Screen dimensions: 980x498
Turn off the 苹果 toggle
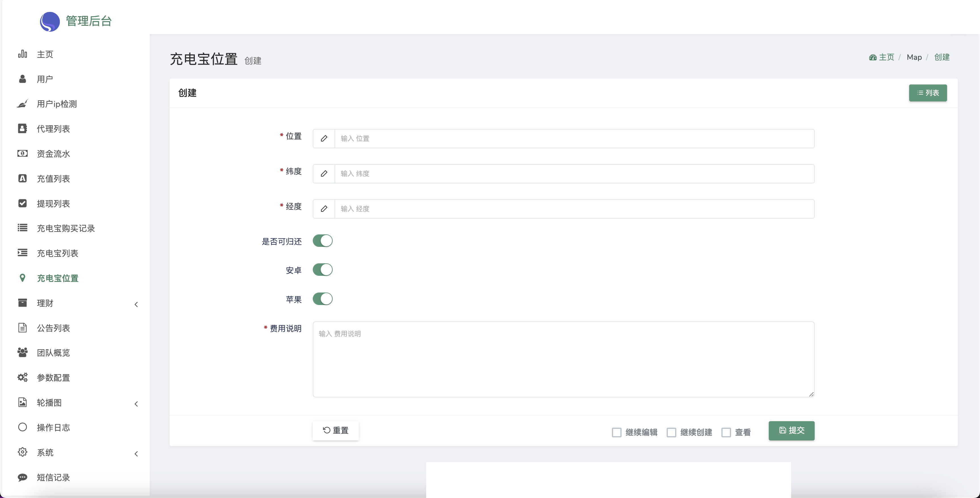(322, 299)
